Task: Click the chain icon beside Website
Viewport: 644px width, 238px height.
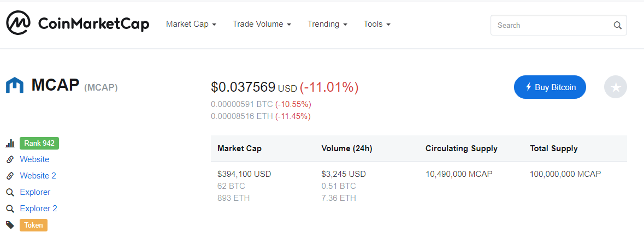Action: 10,159
